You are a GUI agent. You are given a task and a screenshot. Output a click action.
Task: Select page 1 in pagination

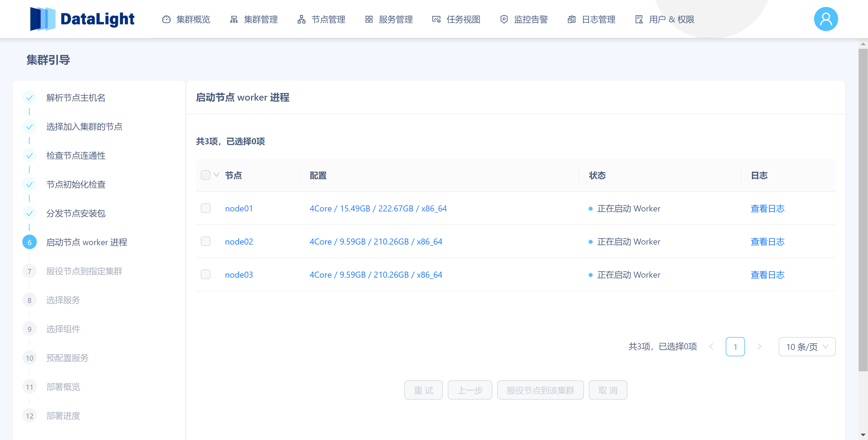click(735, 347)
